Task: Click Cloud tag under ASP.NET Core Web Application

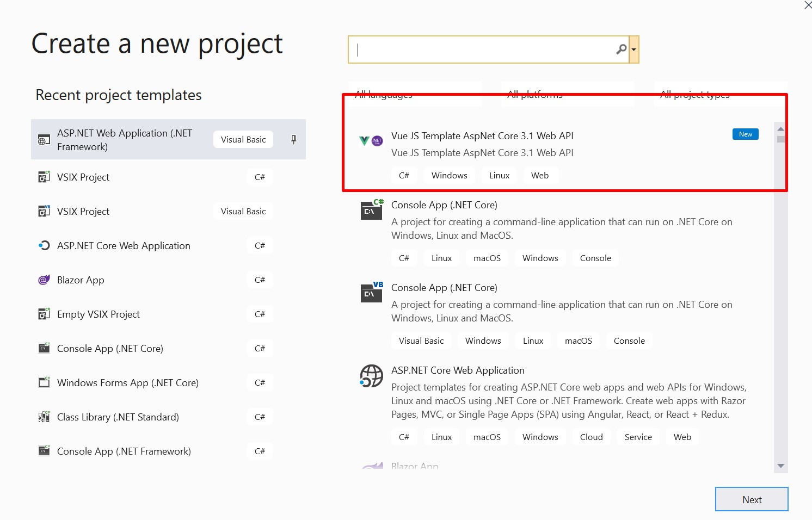Action: pos(591,437)
